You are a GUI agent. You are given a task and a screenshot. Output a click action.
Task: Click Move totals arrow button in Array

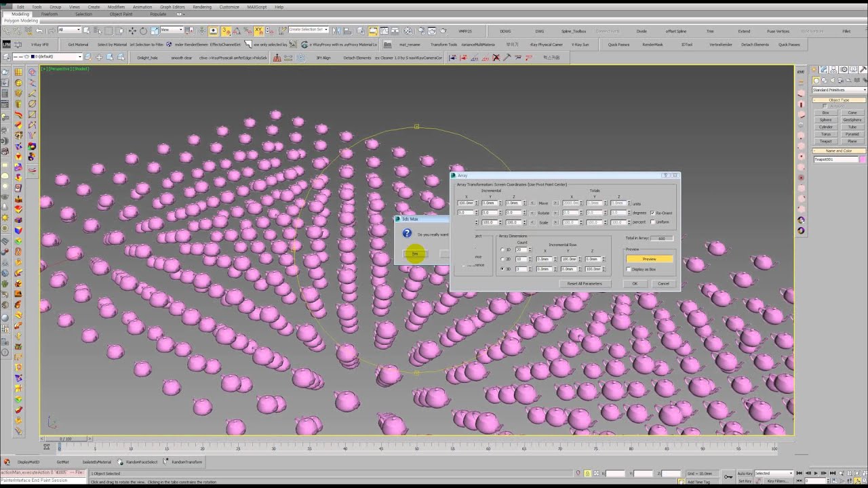(x=555, y=203)
